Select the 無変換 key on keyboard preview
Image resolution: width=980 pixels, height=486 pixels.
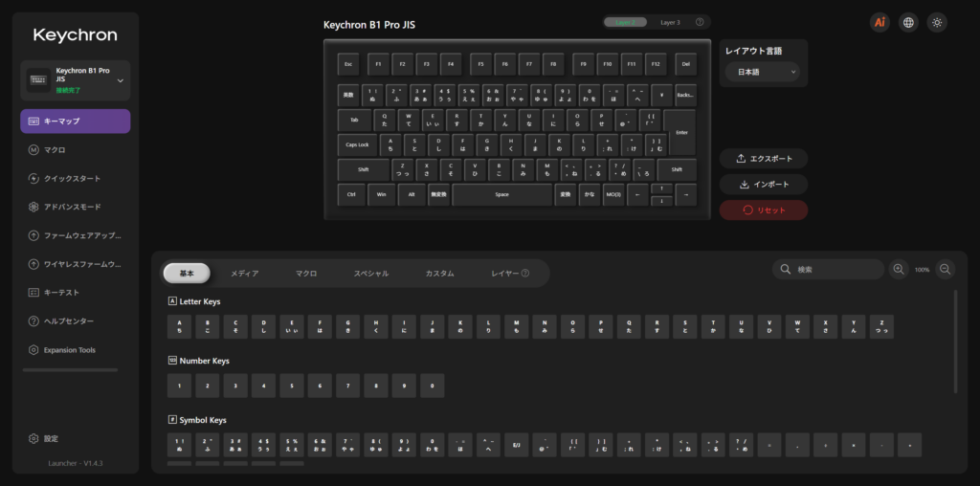pos(438,195)
